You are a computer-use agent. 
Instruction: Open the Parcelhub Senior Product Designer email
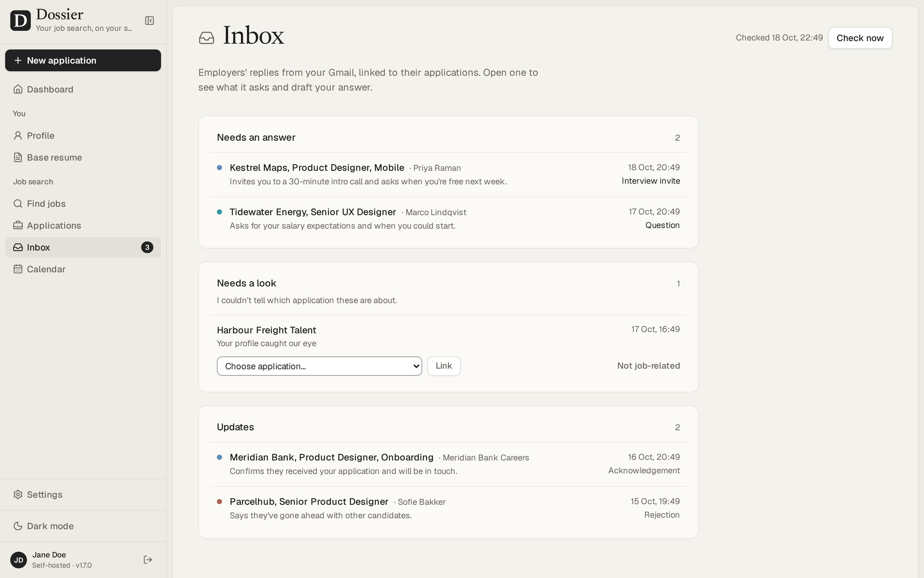coord(448,508)
